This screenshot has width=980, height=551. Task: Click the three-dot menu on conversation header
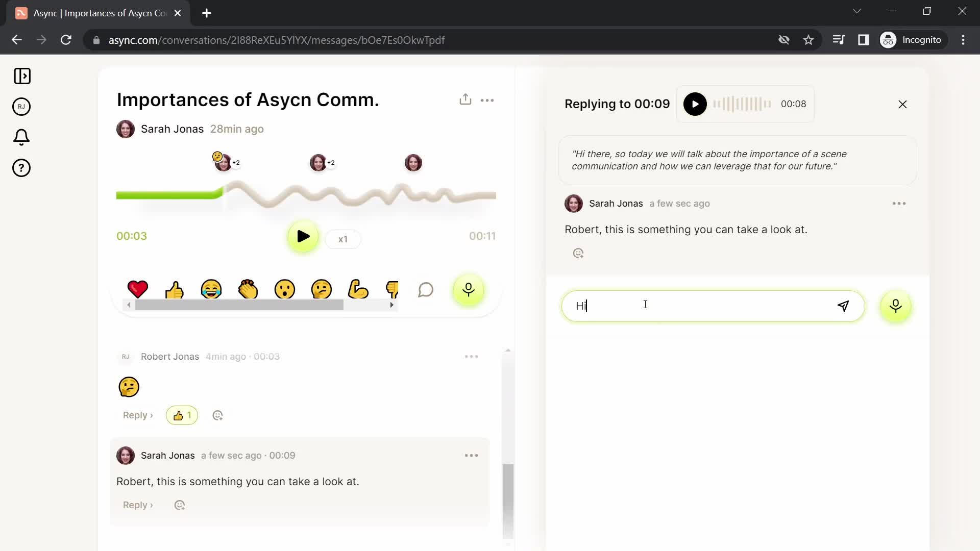point(487,100)
